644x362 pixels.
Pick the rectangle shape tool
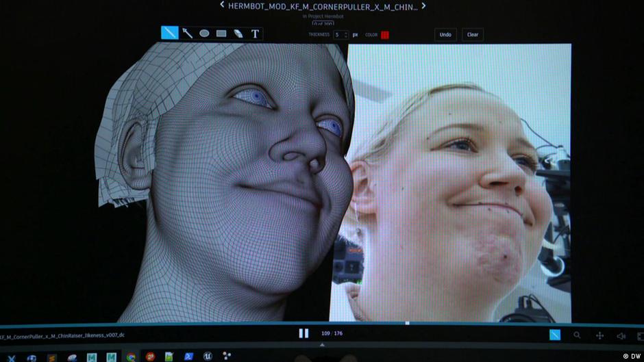(x=221, y=33)
